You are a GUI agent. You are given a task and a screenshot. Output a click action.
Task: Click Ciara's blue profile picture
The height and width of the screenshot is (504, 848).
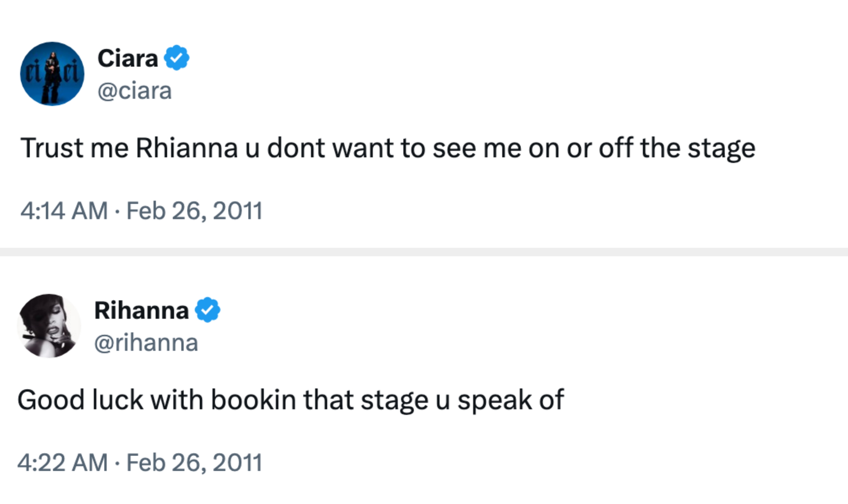coord(52,74)
